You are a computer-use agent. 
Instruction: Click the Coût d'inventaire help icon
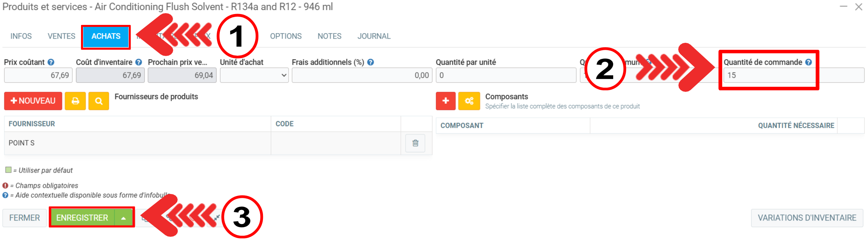click(x=139, y=62)
